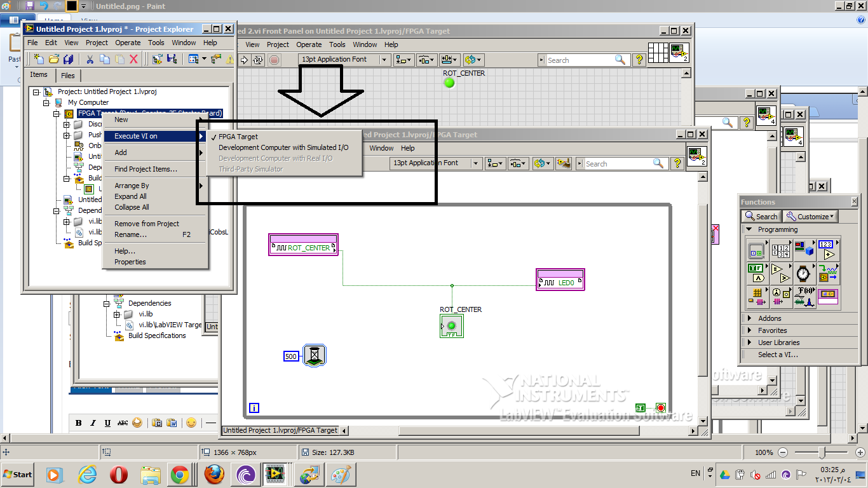Click the numeric constant 500 on diagram
Image resolution: width=868 pixels, height=488 pixels.
(291, 356)
